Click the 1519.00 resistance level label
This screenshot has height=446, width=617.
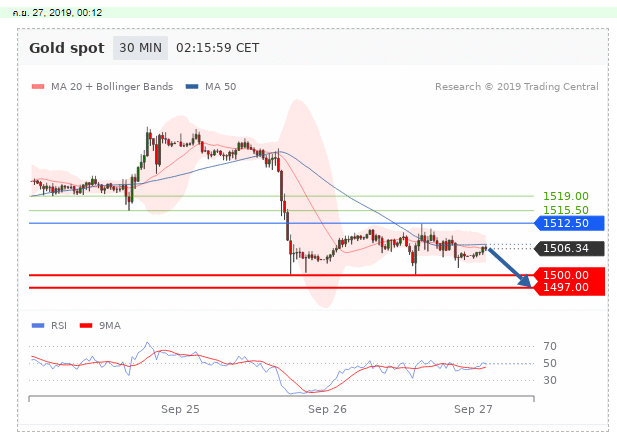pos(566,196)
